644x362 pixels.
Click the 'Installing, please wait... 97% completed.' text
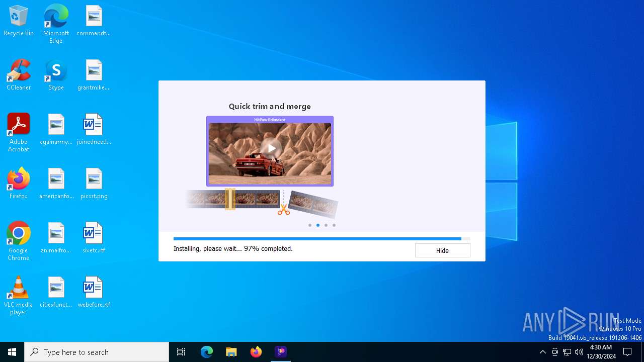pyautogui.click(x=233, y=249)
